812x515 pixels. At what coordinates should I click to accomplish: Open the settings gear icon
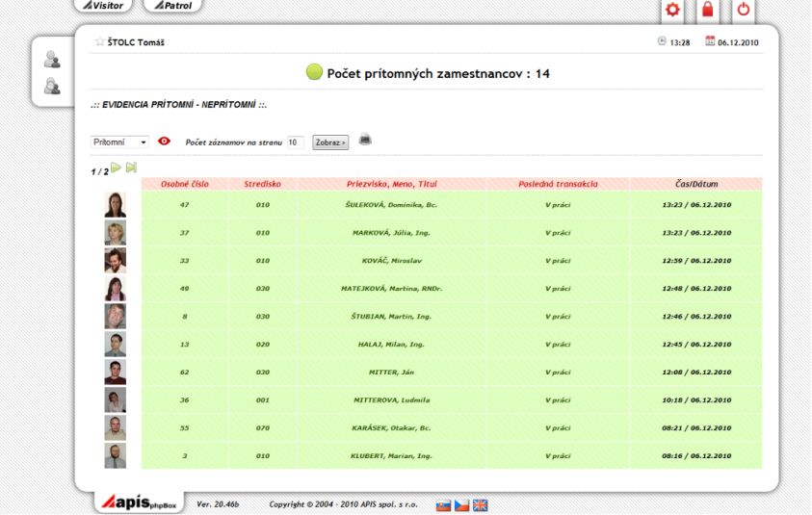pos(673,11)
